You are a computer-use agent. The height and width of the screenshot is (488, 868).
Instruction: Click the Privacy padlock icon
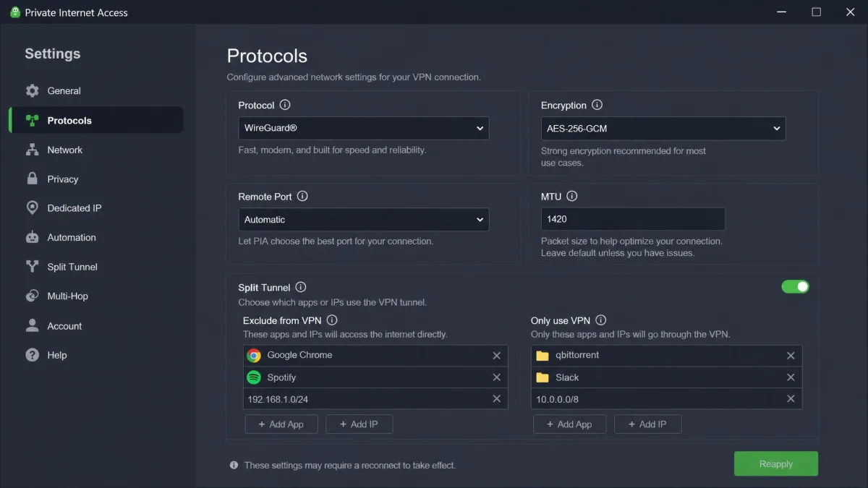(x=32, y=179)
